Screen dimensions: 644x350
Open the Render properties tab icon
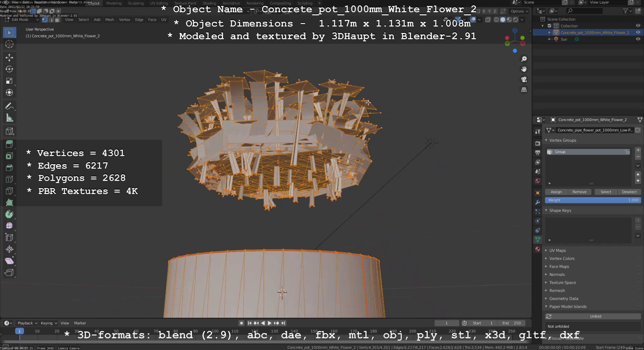point(538,143)
